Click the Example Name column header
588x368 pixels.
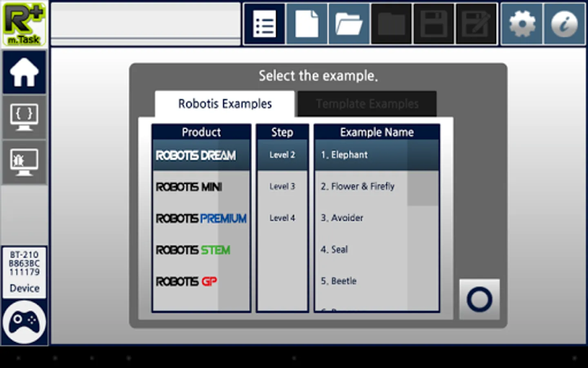(377, 132)
